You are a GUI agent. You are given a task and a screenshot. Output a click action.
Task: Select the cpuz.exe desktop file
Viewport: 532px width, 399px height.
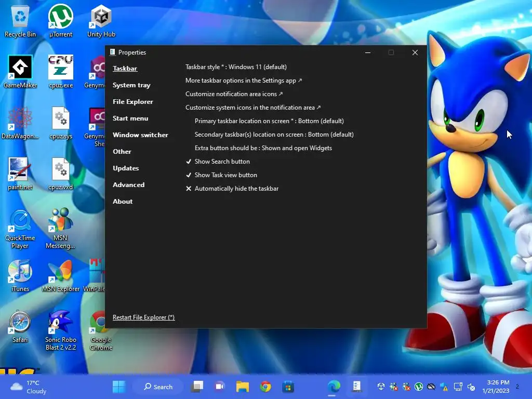pos(61,72)
